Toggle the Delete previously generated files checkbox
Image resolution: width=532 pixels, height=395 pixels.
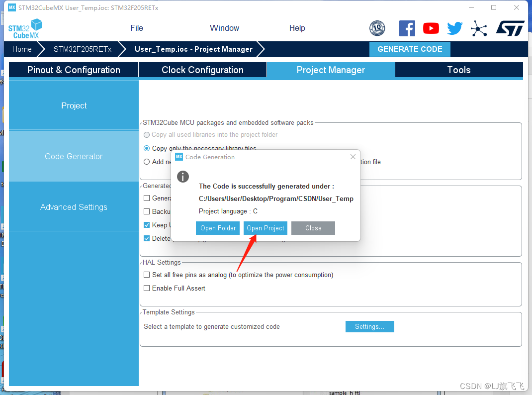[x=147, y=239]
